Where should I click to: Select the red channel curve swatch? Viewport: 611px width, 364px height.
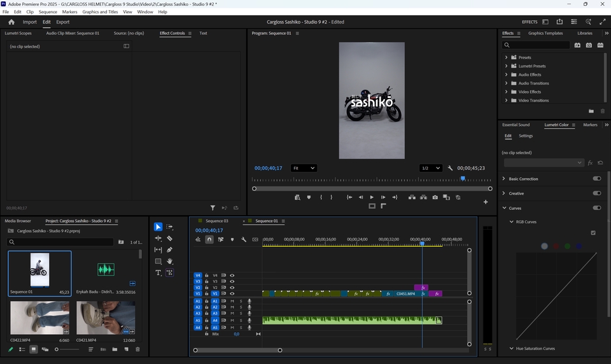tap(556, 246)
